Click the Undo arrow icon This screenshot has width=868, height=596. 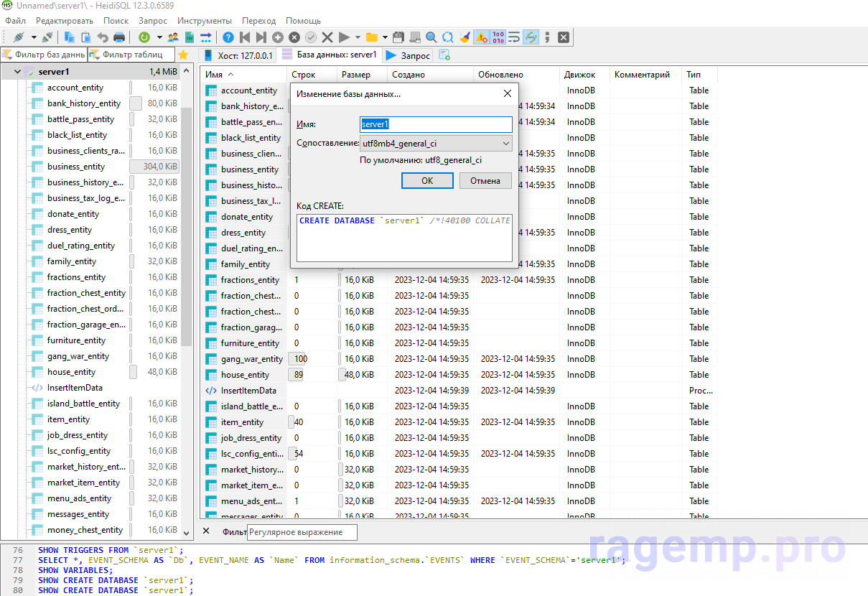click(x=103, y=37)
